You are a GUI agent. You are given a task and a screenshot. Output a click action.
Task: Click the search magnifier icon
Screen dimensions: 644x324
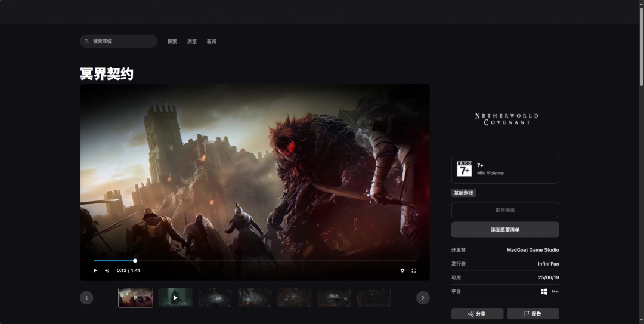point(87,41)
